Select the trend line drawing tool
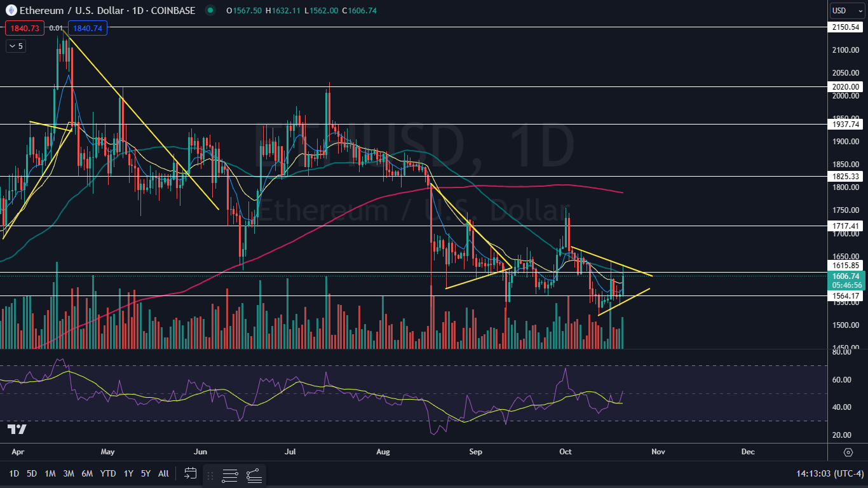Screen dimensions: 868x488 click(254, 475)
